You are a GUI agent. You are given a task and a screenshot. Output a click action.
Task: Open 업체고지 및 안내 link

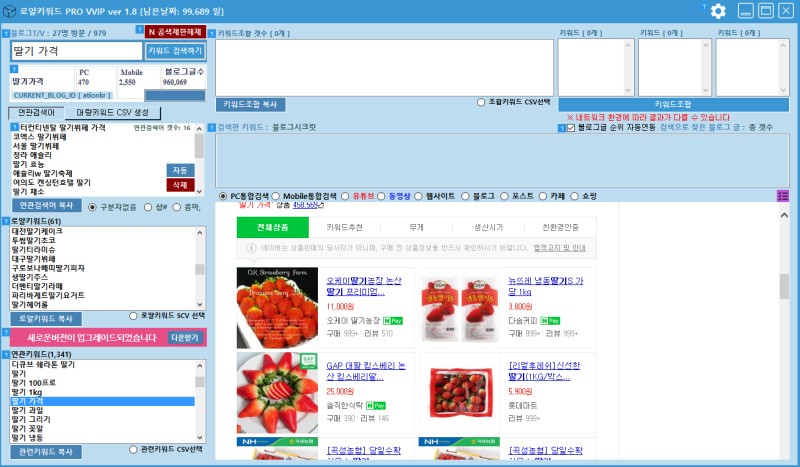(x=560, y=248)
